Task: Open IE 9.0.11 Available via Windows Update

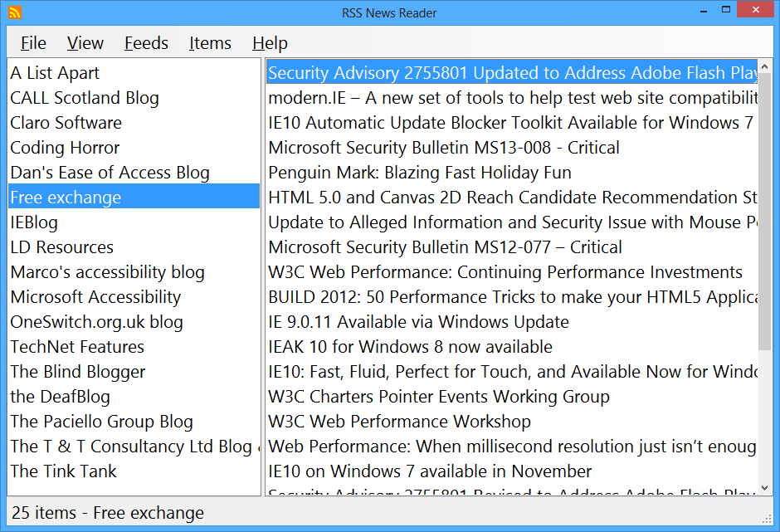Action: [512, 321]
